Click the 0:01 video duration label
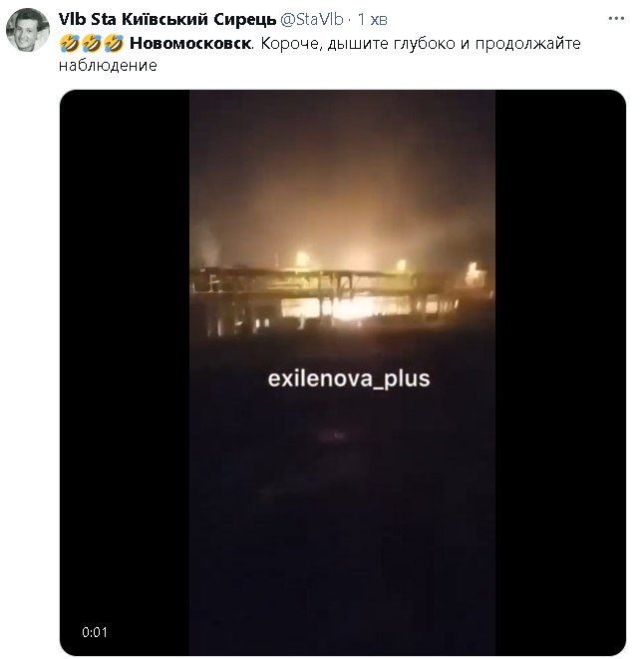 (95, 632)
